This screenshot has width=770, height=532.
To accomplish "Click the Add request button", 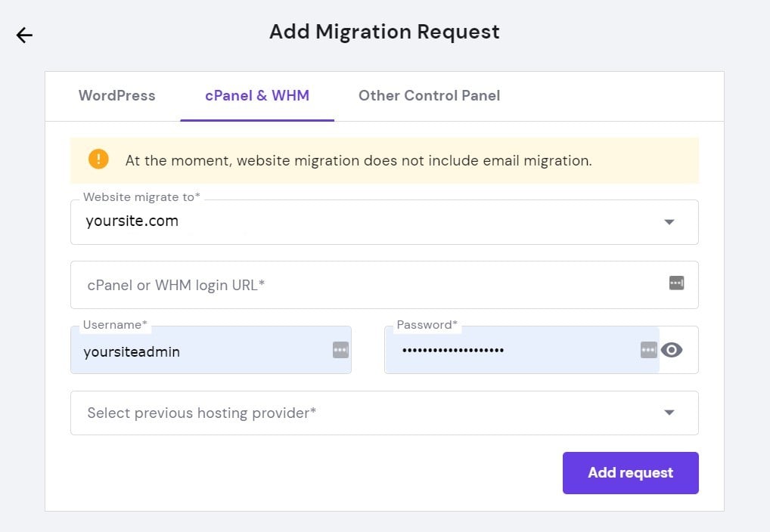I will [x=630, y=472].
